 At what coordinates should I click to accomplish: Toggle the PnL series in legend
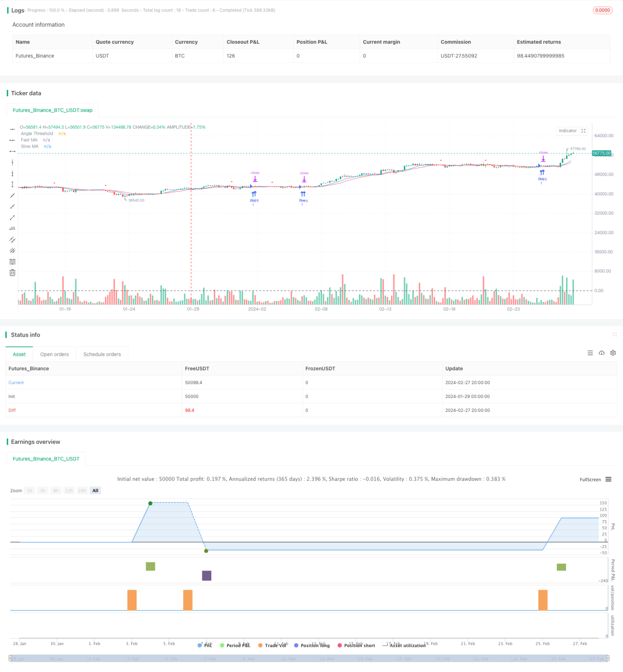tap(205, 645)
